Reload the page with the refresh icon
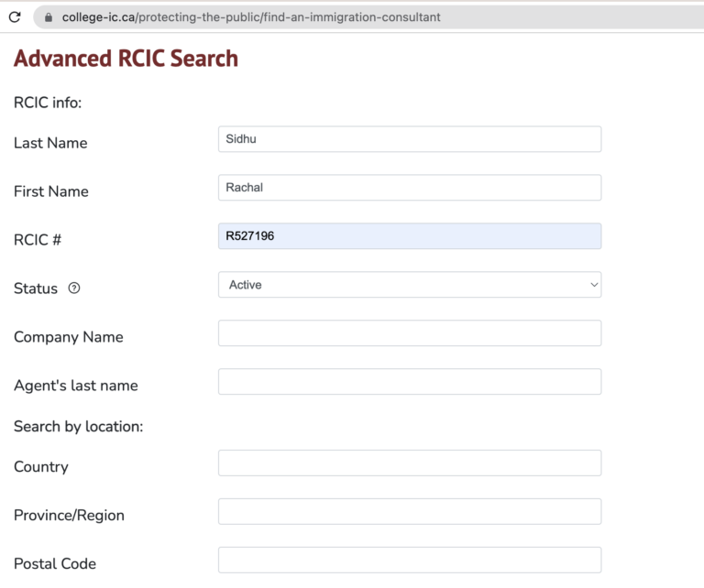 click(x=15, y=16)
